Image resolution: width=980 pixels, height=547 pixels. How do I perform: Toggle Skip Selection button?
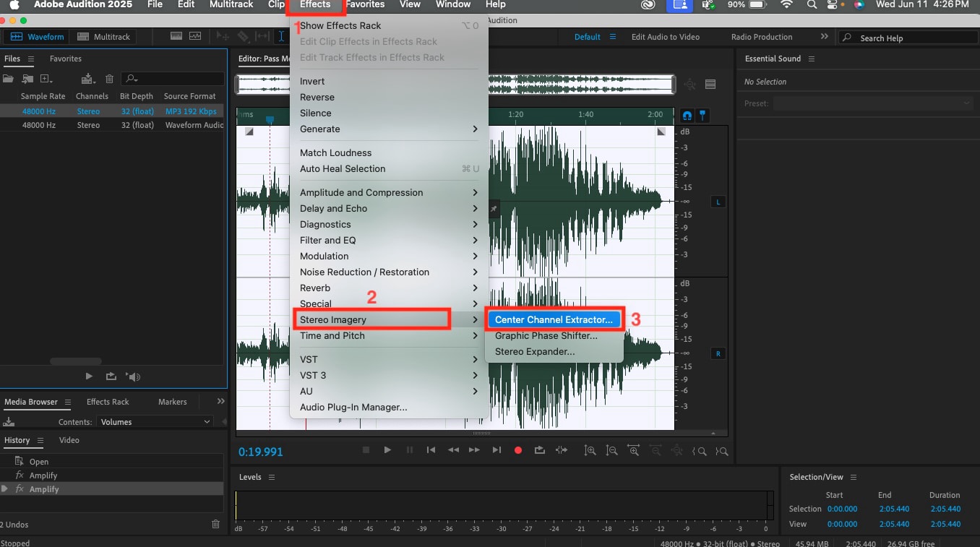pos(562,449)
